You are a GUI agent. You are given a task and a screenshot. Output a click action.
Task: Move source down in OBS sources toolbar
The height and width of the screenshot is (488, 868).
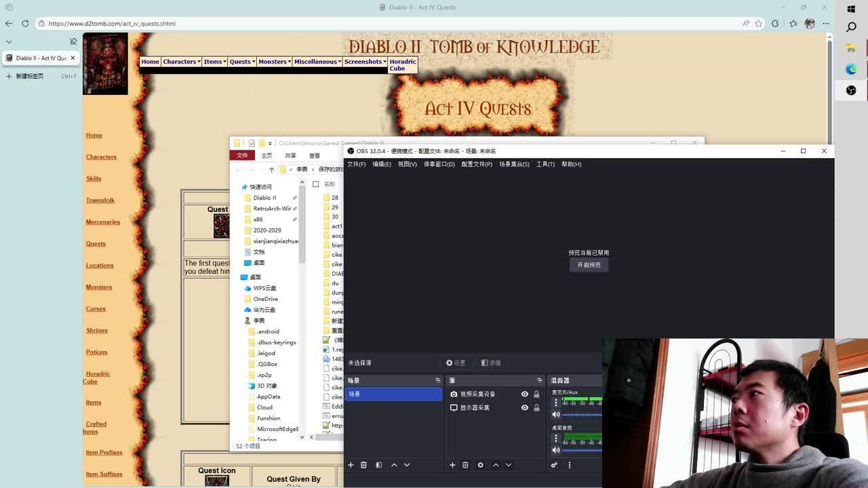tap(509, 465)
